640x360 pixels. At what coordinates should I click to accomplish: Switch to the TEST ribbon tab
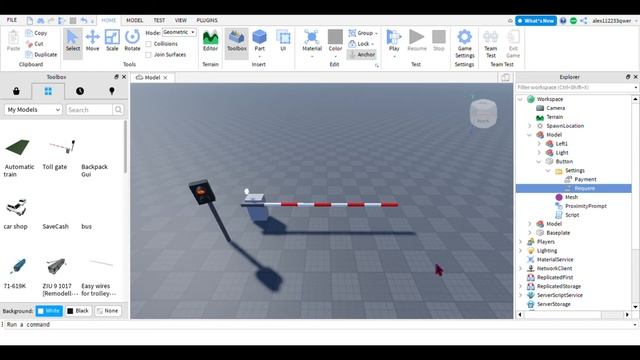(x=159, y=20)
